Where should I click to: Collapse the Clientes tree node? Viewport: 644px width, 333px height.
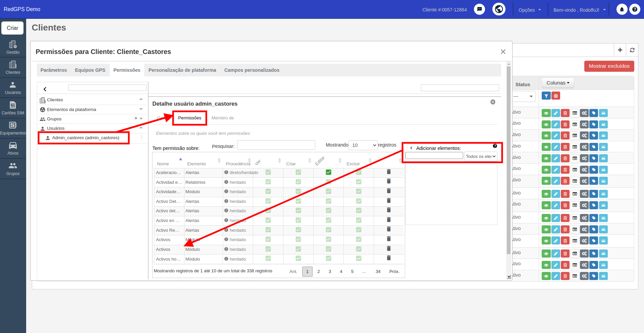(141, 100)
